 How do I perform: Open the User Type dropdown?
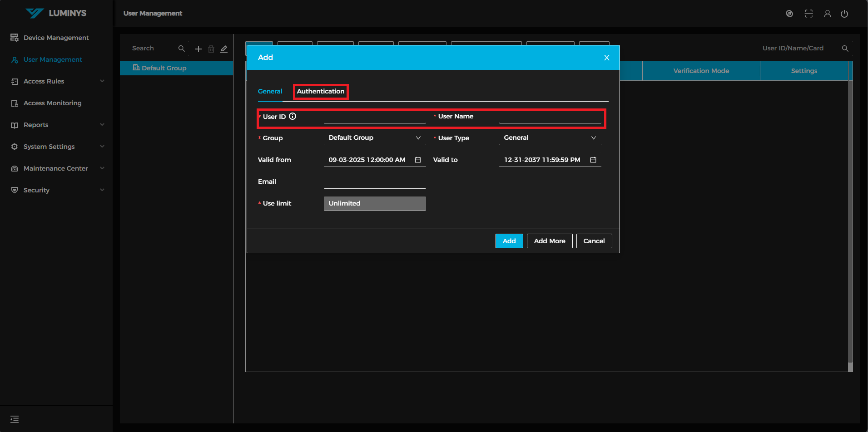click(550, 138)
